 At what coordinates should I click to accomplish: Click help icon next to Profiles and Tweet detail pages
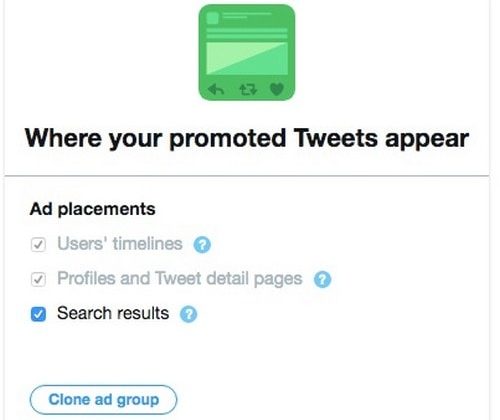[x=322, y=279]
